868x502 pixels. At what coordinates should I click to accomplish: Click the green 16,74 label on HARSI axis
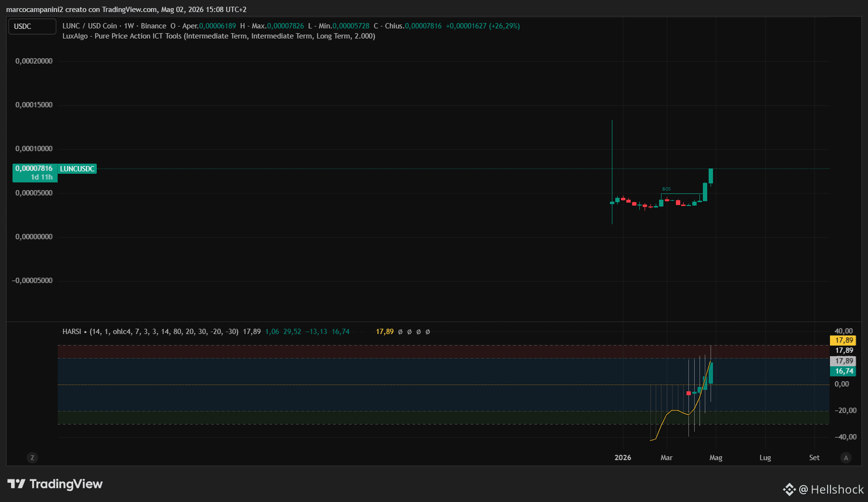tap(843, 371)
